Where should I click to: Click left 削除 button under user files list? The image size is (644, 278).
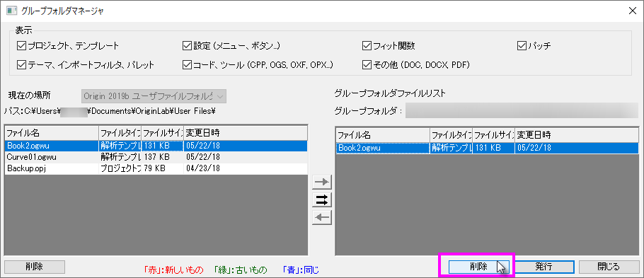35,266
